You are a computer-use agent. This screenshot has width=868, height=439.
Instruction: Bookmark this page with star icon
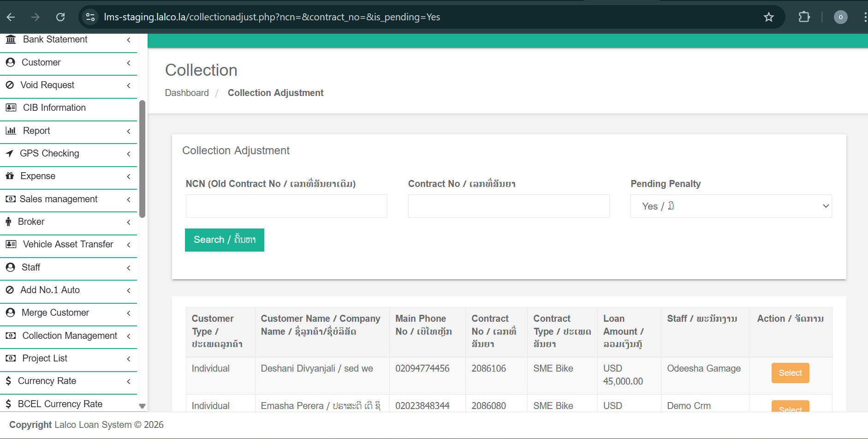(x=768, y=17)
